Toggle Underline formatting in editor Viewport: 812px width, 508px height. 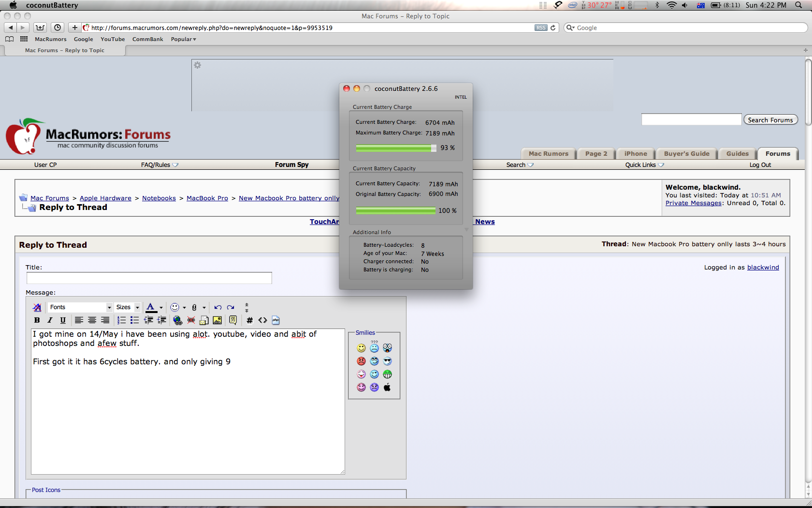pos(63,320)
